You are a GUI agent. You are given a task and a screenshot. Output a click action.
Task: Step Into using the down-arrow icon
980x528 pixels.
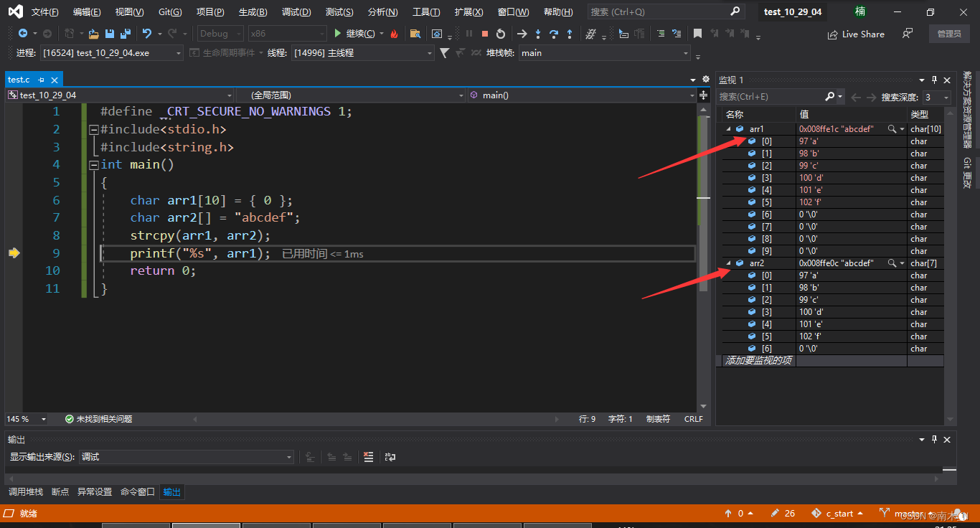[x=538, y=34]
